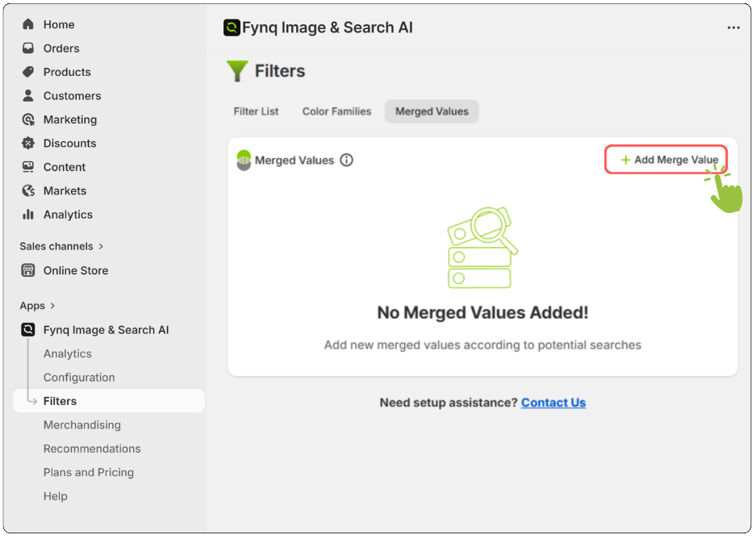Click the Fynq Image & Search AI header title
This screenshot has width=756, height=539.
pos(327,27)
